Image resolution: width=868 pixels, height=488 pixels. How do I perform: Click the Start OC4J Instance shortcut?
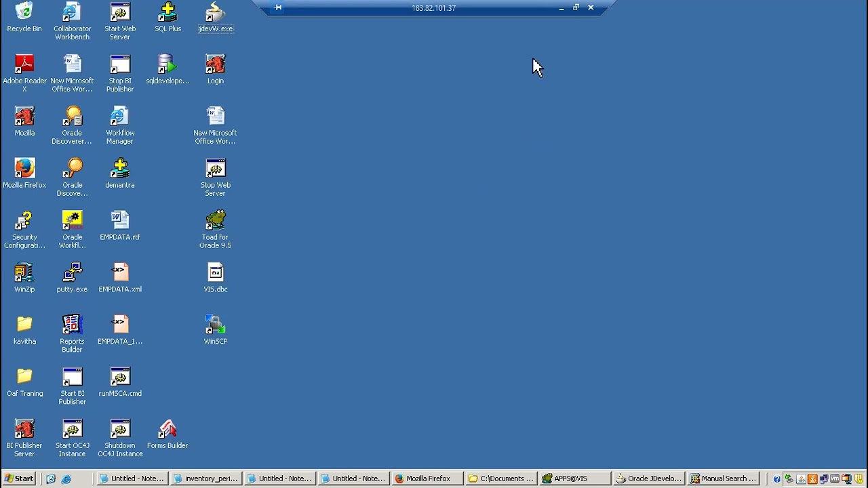coord(72,439)
